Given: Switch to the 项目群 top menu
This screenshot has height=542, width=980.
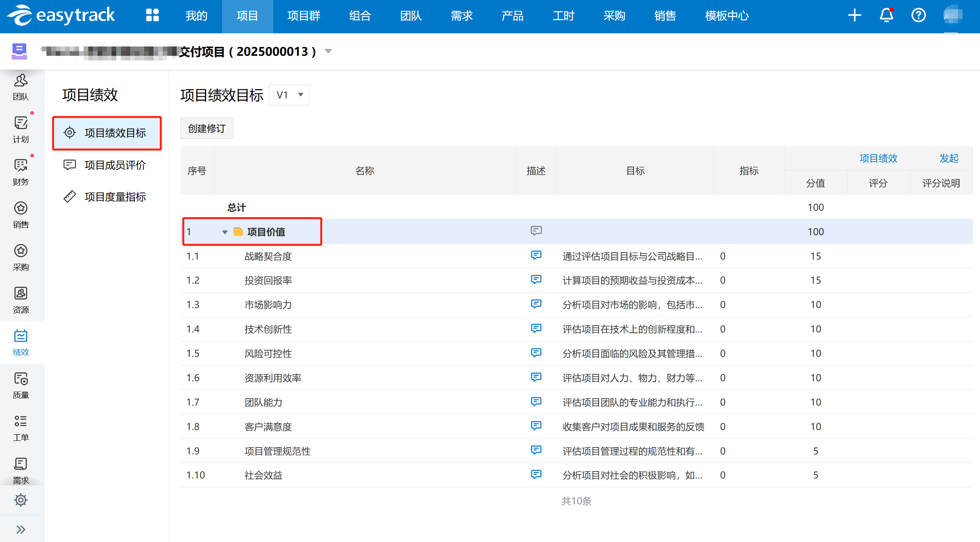Looking at the screenshot, I should pyautogui.click(x=303, y=16).
